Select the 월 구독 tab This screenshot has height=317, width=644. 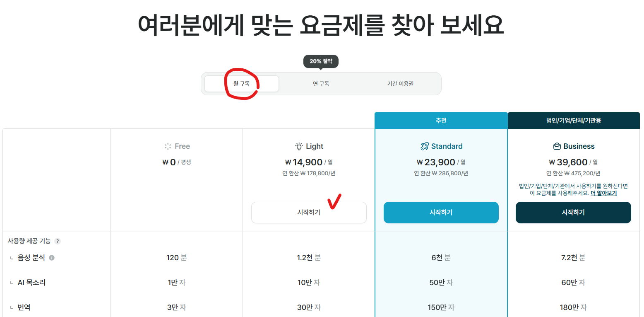(242, 83)
